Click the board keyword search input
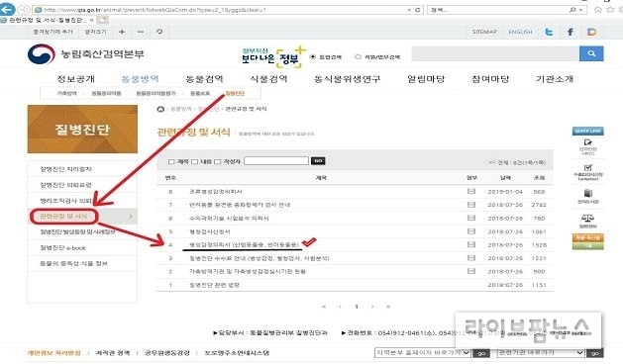 click(x=276, y=161)
